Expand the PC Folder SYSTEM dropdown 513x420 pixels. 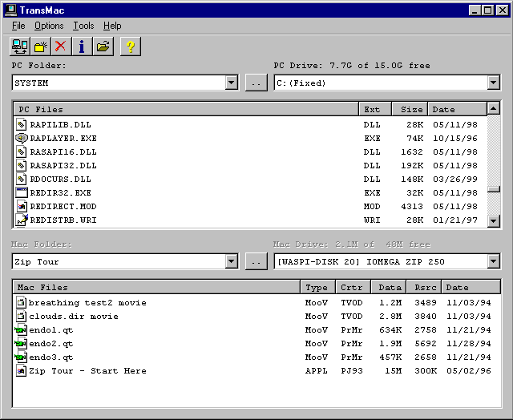coord(232,83)
